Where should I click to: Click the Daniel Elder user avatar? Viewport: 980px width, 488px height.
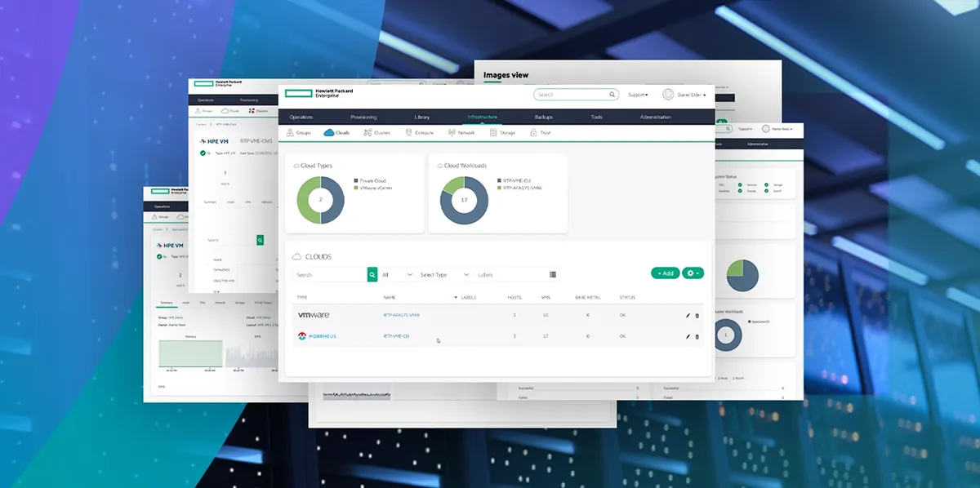point(668,95)
